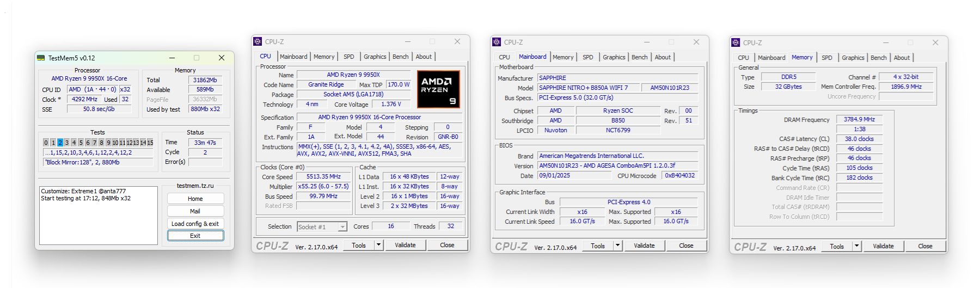Click the memory Type field DDR5
The height and width of the screenshot is (288, 980).
(x=788, y=77)
